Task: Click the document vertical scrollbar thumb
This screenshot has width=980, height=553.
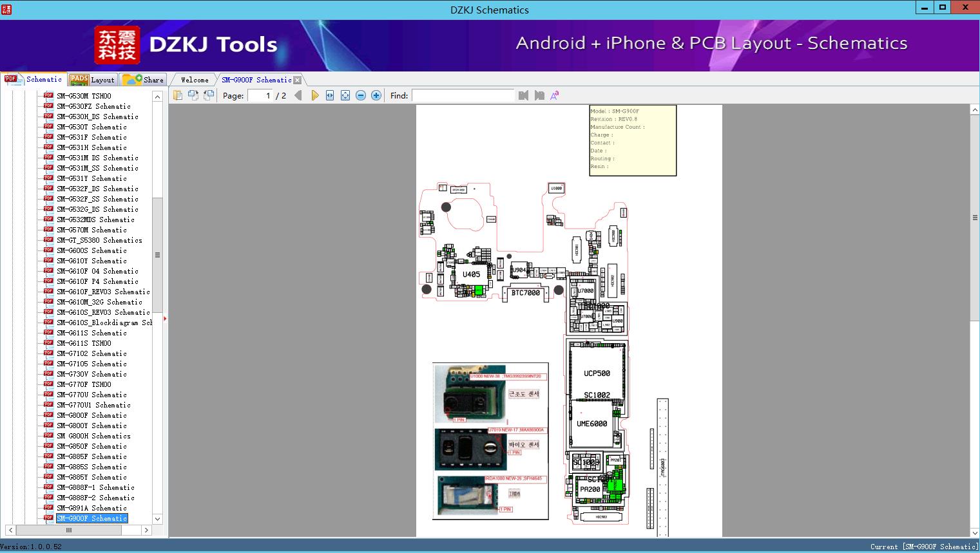Action: 975,218
